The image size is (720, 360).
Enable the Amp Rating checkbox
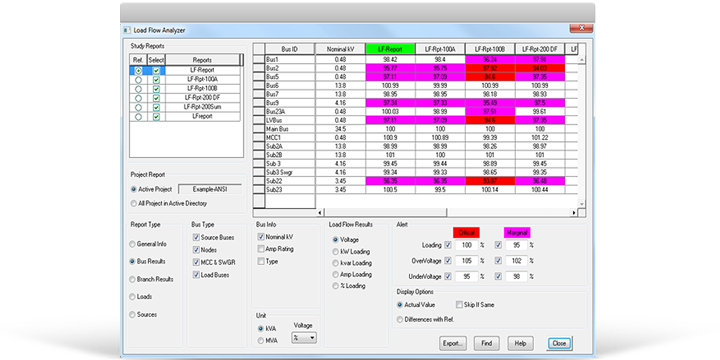click(261, 249)
